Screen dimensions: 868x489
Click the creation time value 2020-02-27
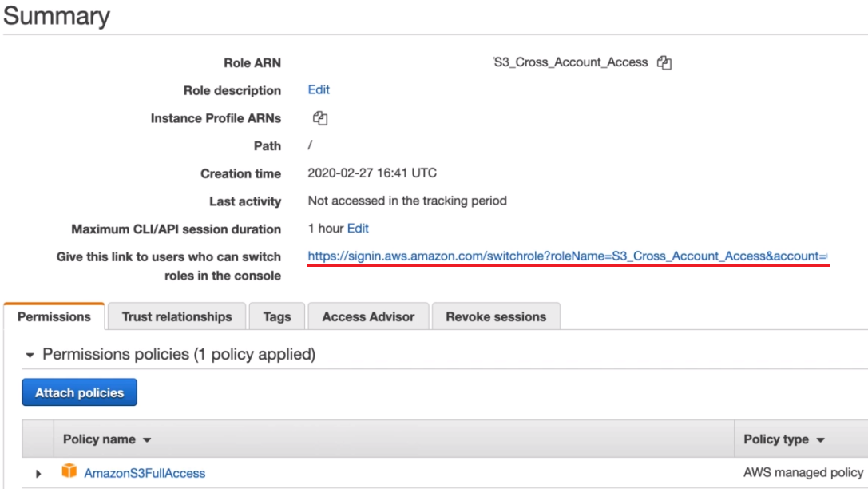coord(372,173)
